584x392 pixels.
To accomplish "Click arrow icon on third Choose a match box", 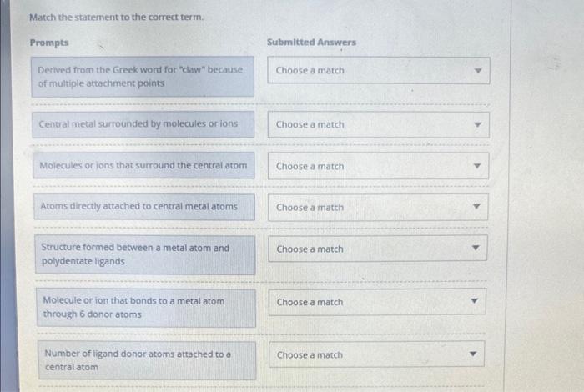I will pos(476,166).
